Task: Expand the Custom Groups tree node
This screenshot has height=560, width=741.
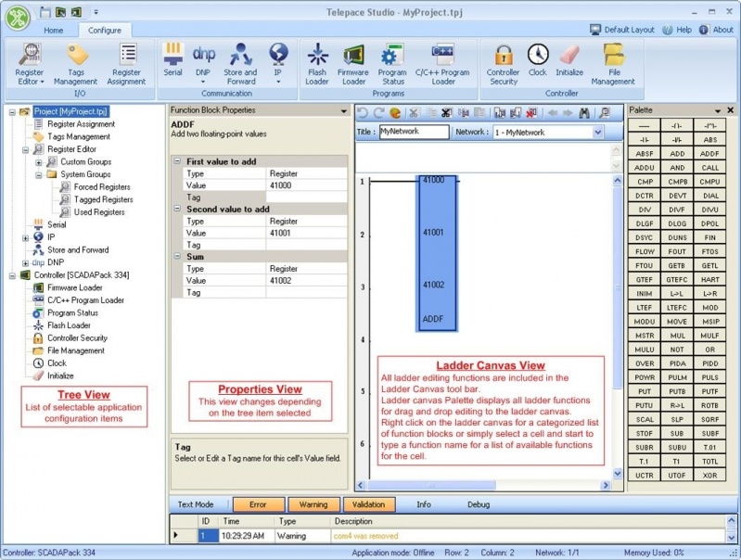Action: pos(39,162)
